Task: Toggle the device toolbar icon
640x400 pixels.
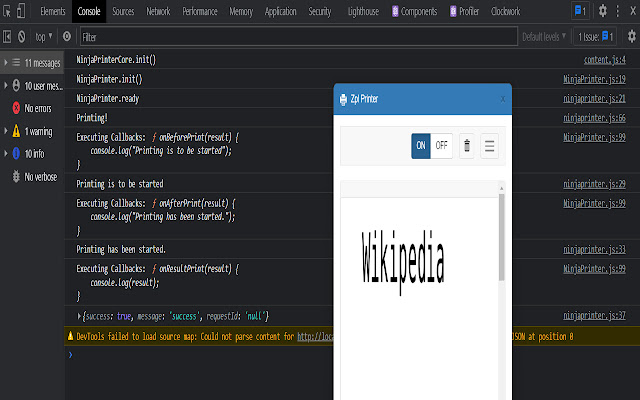Action: [21, 11]
